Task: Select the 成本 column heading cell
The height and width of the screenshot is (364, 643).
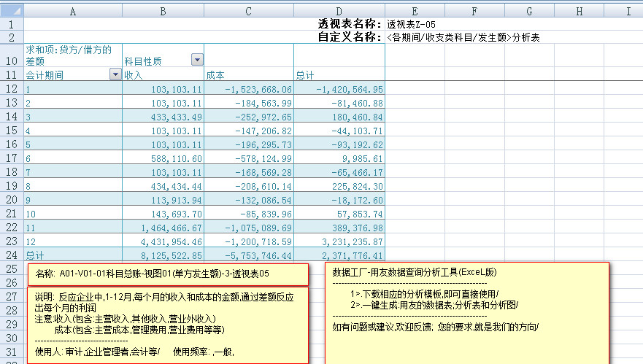Action: click(248, 75)
